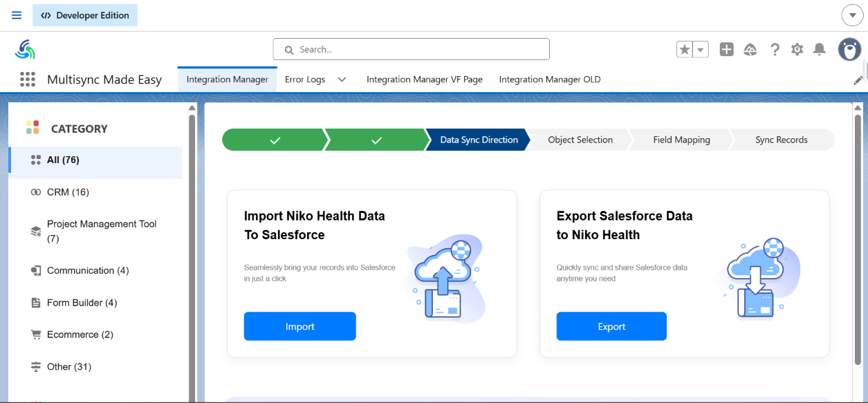This screenshot has width=868, height=403.
Task: Go to the Sync Records step
Action: pyautogui.click(x=782, y=140)
